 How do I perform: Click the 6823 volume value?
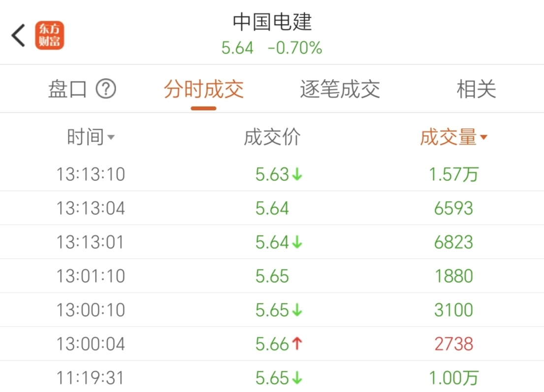pos(454,242)
